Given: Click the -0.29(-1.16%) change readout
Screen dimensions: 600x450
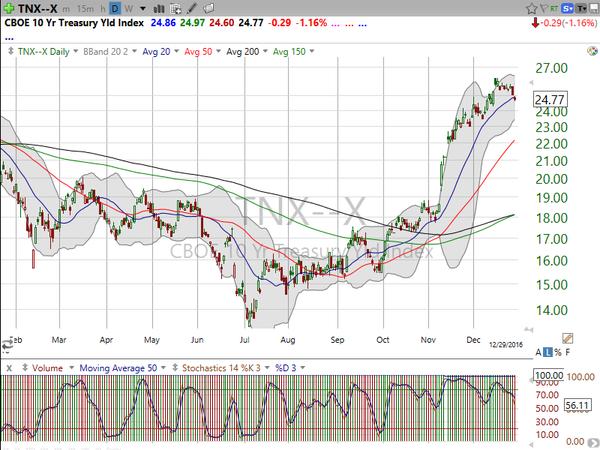Looking at the screenshot, I should click(568, 23).
